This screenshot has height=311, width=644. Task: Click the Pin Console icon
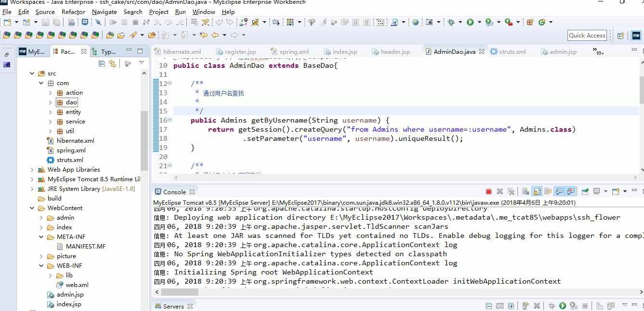point(585,191)
